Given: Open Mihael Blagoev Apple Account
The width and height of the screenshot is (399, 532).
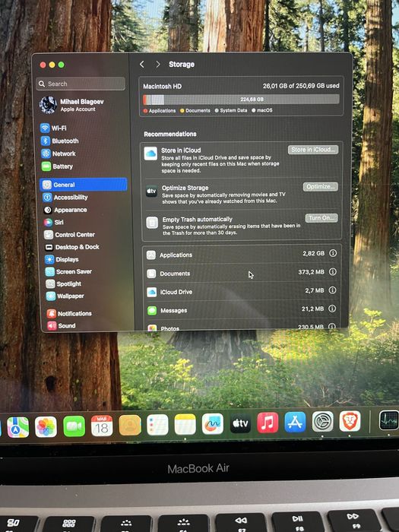Looking at the screenshot, I should [x=72, y=105].
